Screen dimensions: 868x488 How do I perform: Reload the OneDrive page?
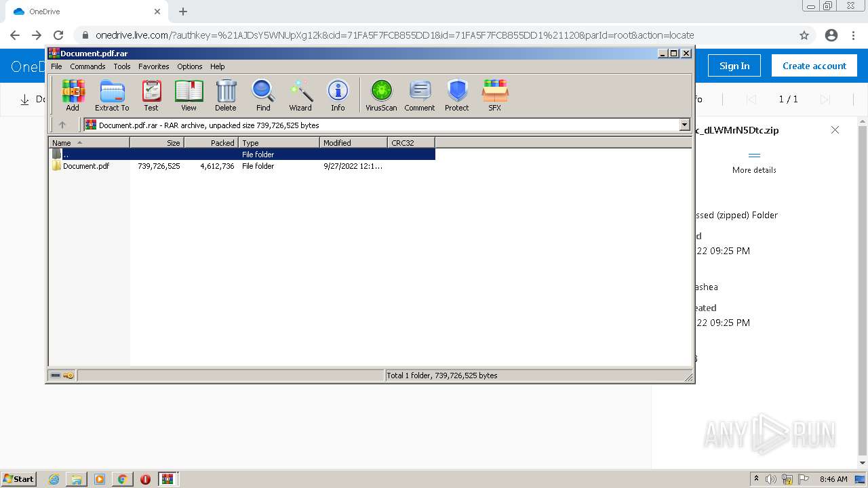58,35
